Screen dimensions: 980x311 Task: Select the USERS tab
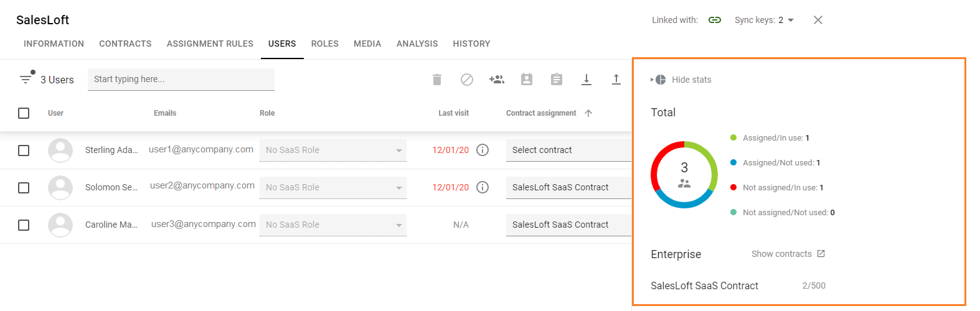click(282, 44)
